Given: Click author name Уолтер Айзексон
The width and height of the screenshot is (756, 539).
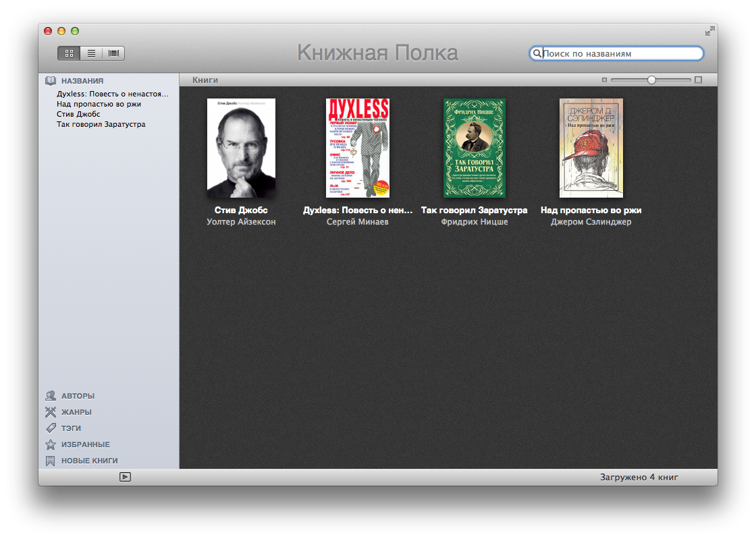Looking at the screenshot, I should [x=241, y=222].
